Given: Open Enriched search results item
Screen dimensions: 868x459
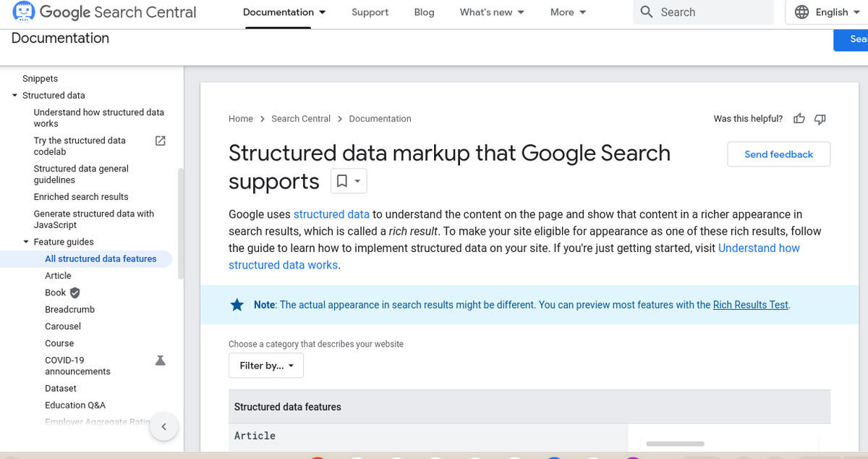Looking at the screenshot, I should pos(81,197).
